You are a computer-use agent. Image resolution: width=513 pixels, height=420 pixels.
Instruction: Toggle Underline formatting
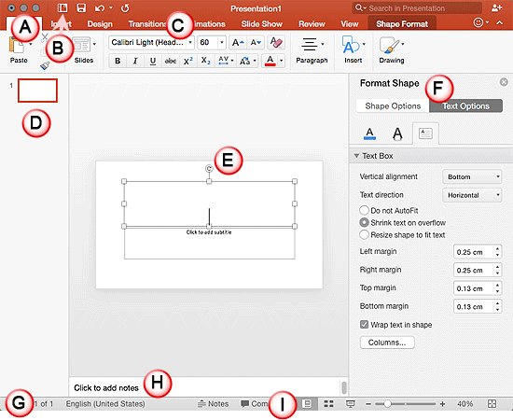tap(152, 61)
